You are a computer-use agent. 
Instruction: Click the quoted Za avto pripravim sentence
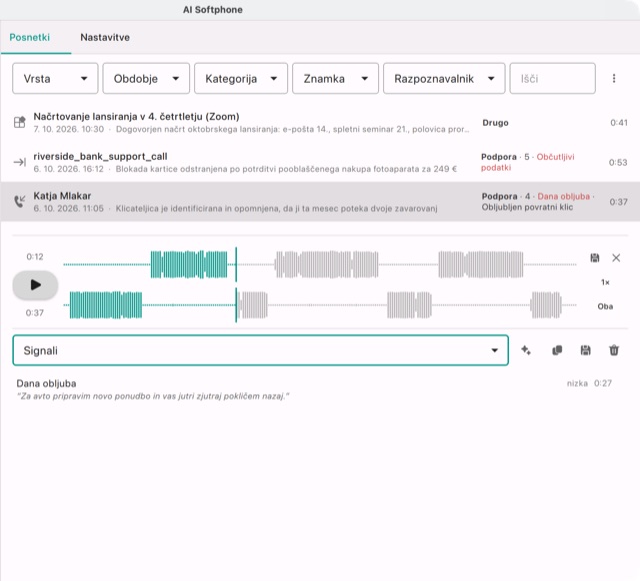click(153, 396)
